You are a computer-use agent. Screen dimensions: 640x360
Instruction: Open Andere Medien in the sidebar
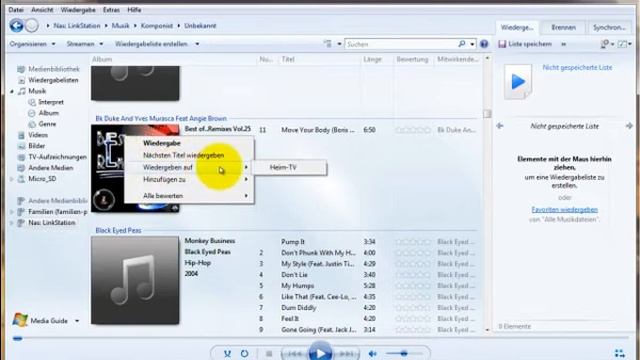[x=51, y=168]
